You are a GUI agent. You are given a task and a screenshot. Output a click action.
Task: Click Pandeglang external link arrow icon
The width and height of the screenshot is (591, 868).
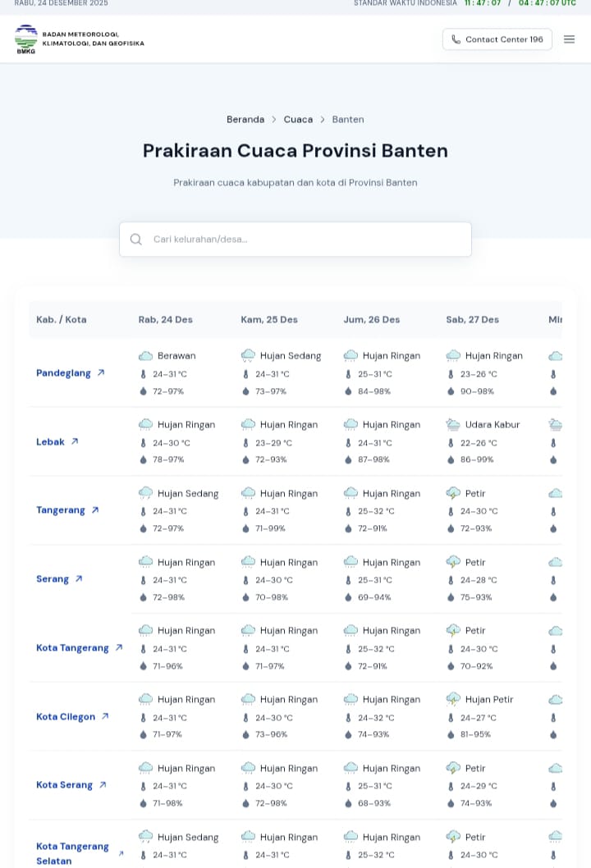[101, 372]
